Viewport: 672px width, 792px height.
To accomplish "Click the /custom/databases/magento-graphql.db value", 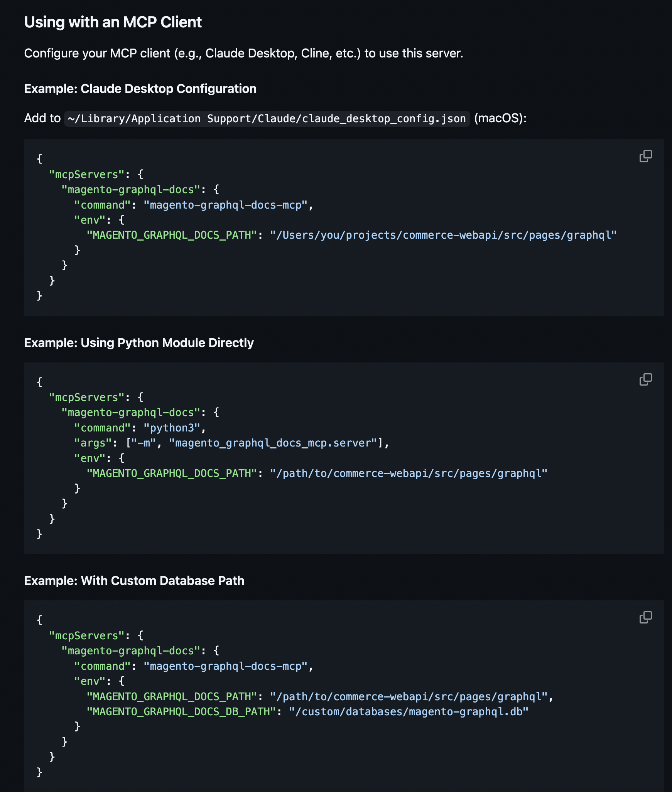I will (x=408, y=712).
